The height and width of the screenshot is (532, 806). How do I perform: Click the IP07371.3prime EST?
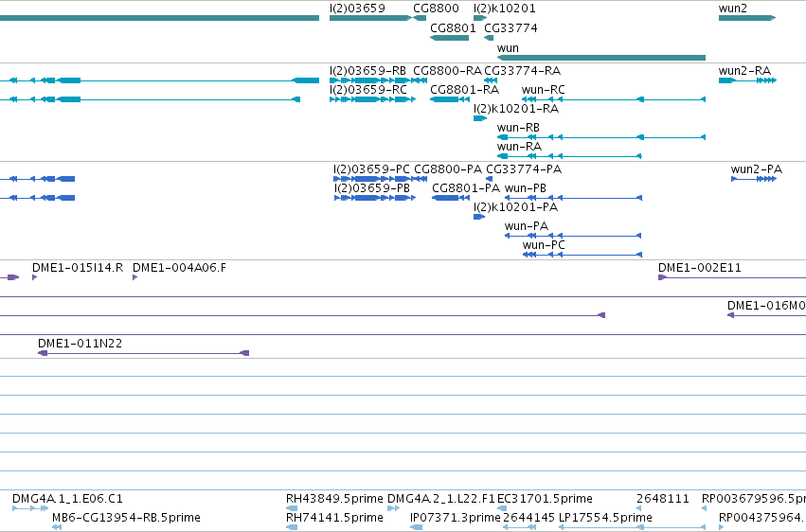point(417,527)
